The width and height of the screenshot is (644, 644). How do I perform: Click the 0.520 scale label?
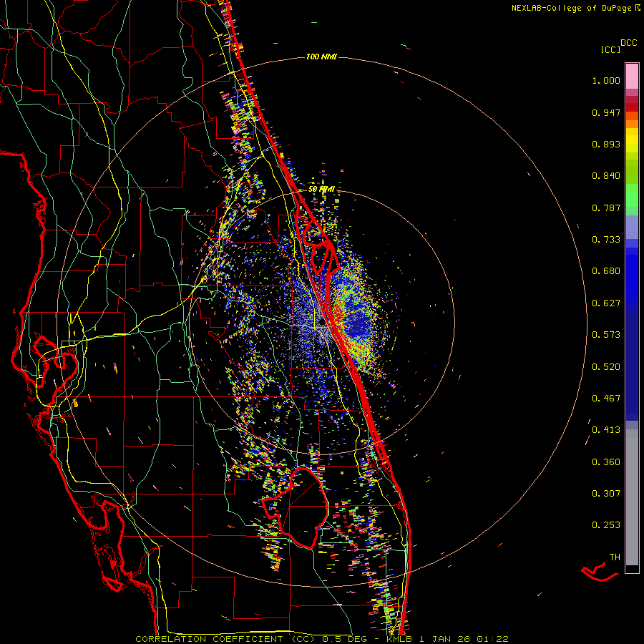(x=606, y=367)
